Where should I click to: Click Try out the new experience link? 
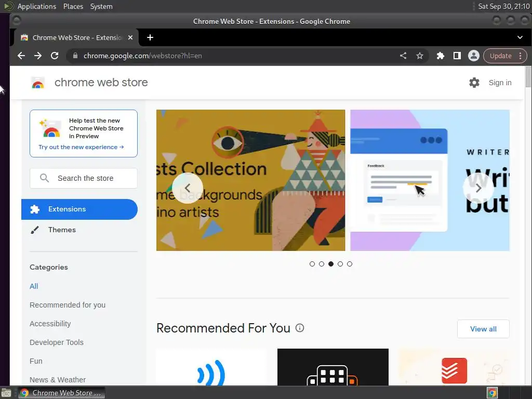[81, 147]
